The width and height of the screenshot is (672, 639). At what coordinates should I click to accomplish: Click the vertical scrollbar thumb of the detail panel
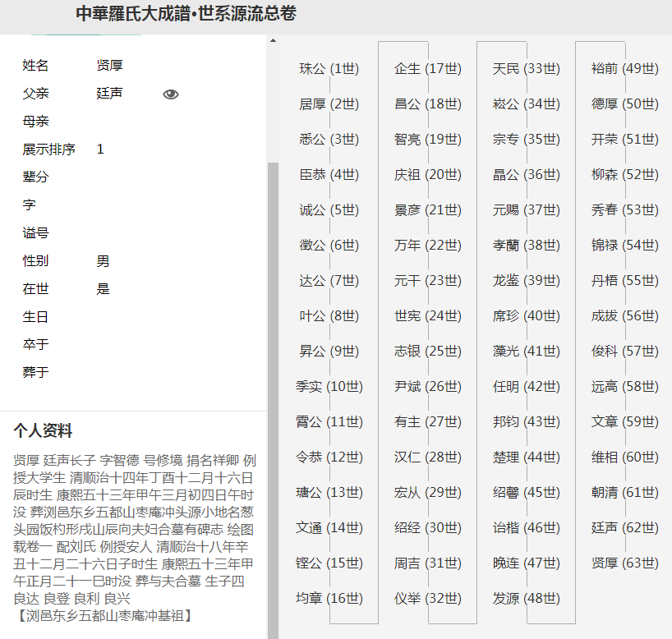click(273, 400)
